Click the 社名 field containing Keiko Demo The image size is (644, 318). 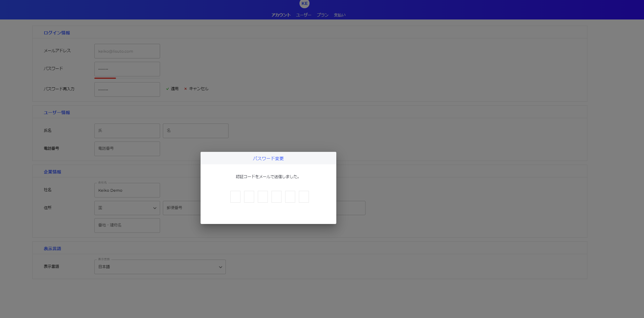click(x=127, y=190)
